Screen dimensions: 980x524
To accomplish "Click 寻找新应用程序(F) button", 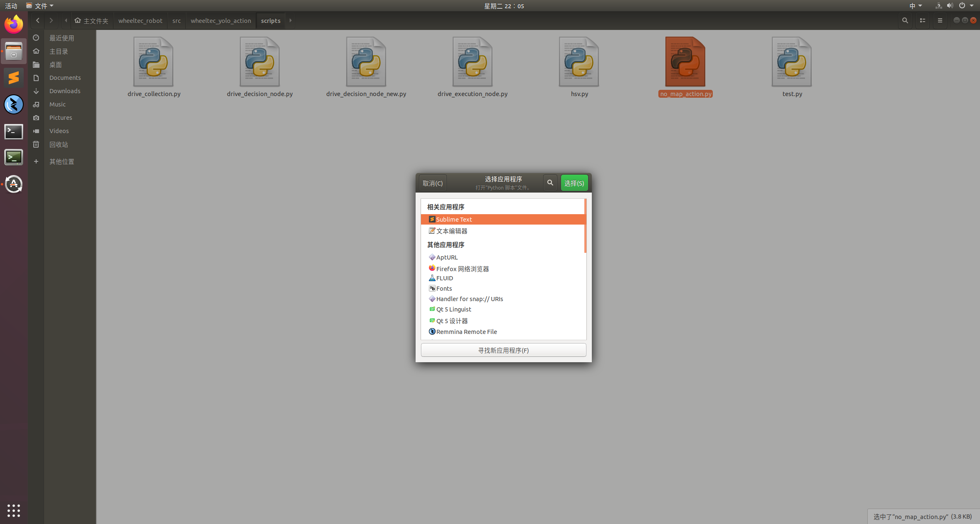I will pyautogui.click(x=503, y=350).
